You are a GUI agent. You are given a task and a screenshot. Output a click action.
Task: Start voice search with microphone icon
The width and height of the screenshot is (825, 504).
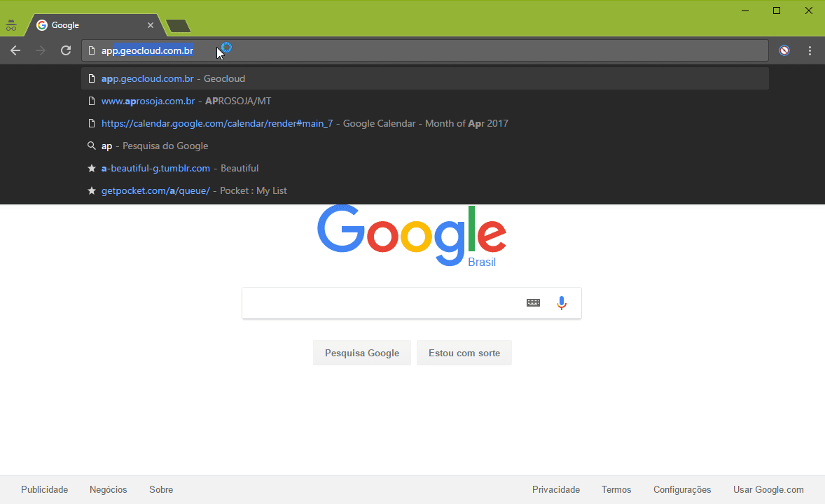point(562,303)
